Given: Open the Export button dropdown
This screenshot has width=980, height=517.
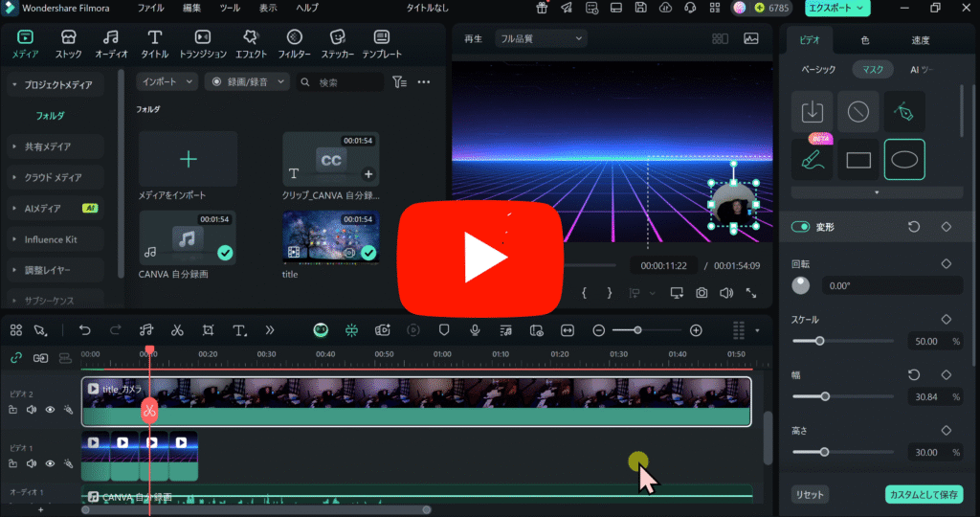Looking at the screenshot, I should tap(836, 8).
